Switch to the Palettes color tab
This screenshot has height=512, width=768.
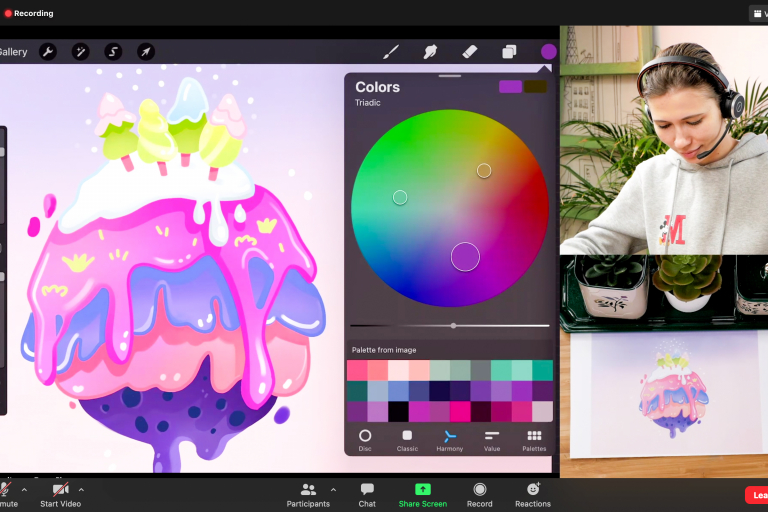pyautogui.click(x=534, y=440)
